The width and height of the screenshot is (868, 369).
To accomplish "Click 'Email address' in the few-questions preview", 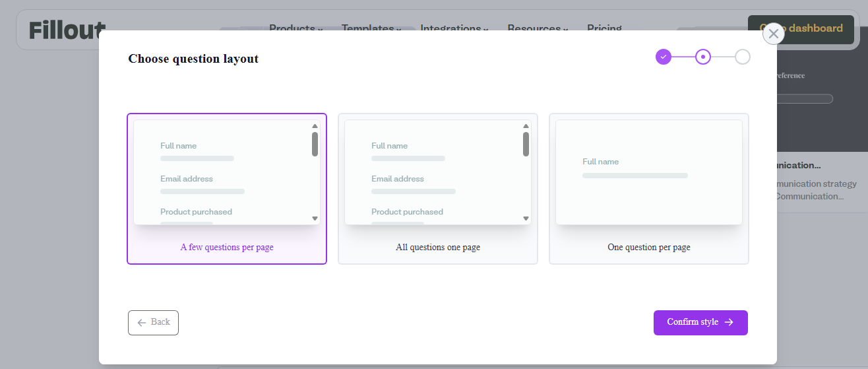I will [x=187, y=179].
